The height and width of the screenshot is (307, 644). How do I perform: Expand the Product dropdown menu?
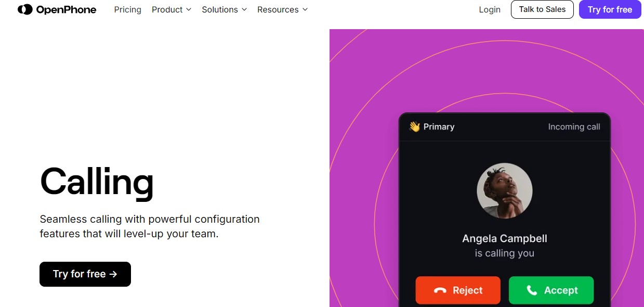tap(172, 9)
